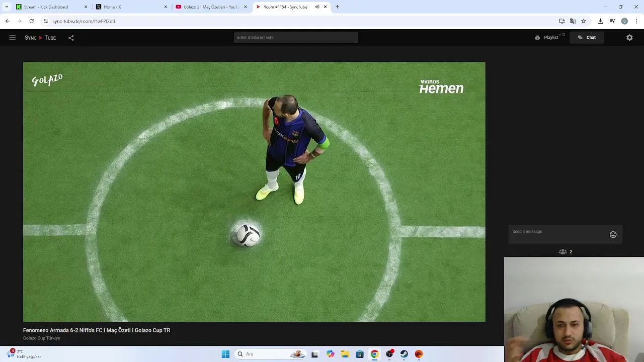Open the SyncTube hamburger menu
The height and width of the screenshot is (362, 644).
click(13, 38)
